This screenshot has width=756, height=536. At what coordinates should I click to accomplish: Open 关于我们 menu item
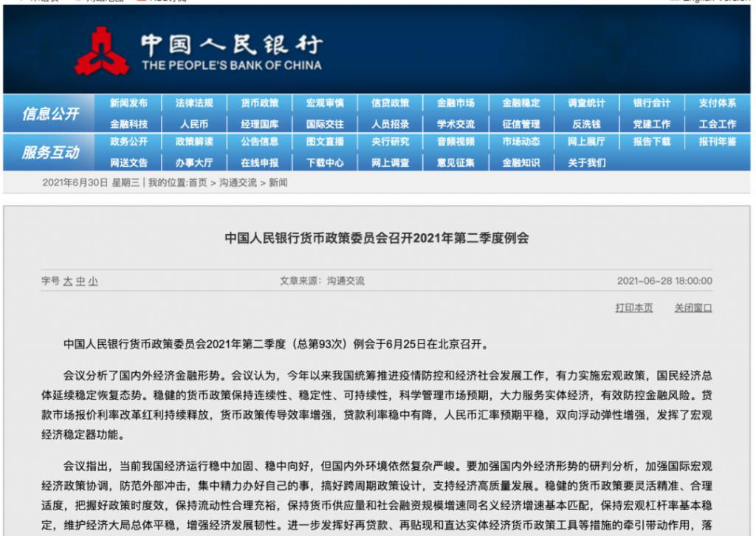586,163
